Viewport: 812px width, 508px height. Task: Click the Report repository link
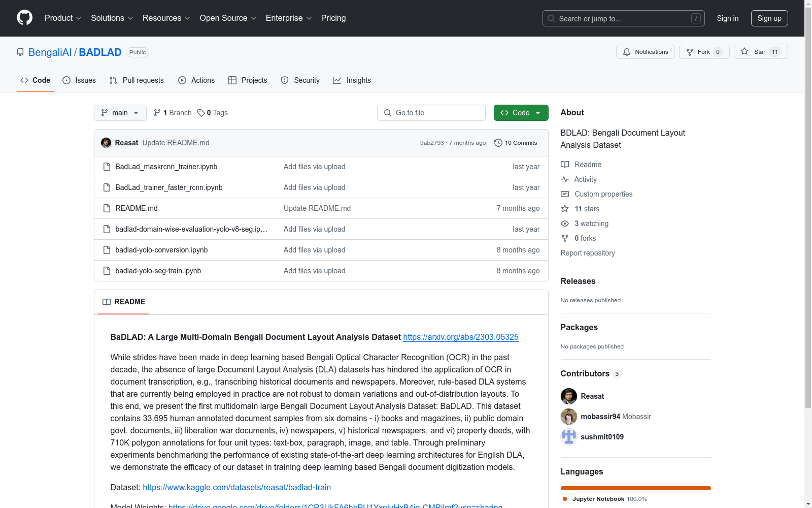(588, 253)
